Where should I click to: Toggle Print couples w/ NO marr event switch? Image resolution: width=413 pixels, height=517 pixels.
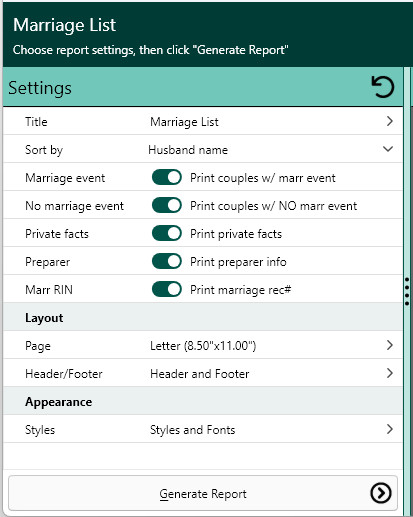point(167,205)
